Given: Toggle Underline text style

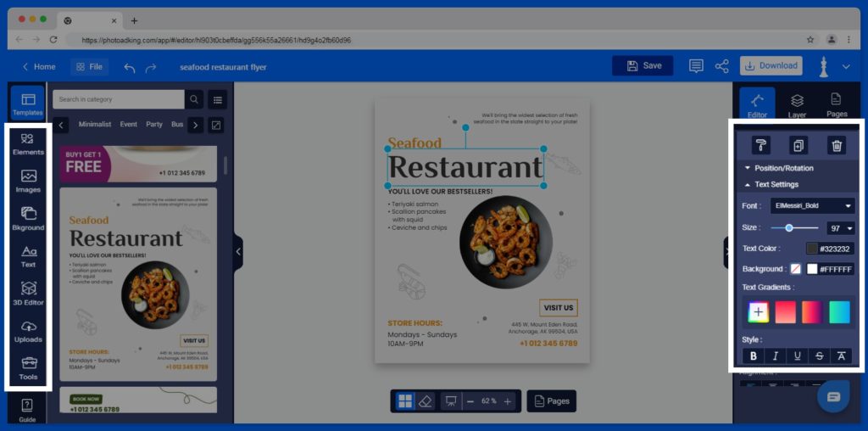Looking at the screenshot, I should click(x=797, y=356).
